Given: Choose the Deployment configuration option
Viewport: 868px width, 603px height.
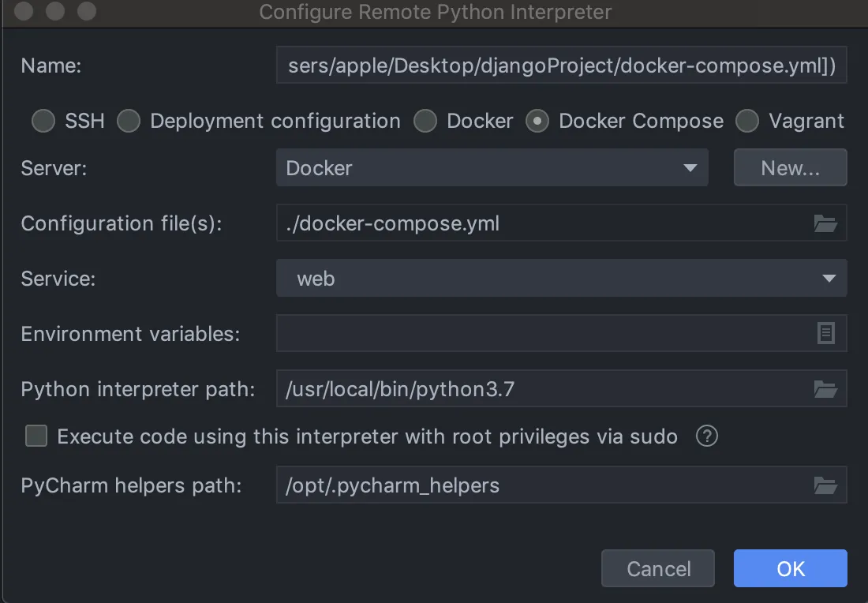Looking at the screenshot, I should [129, 121].
